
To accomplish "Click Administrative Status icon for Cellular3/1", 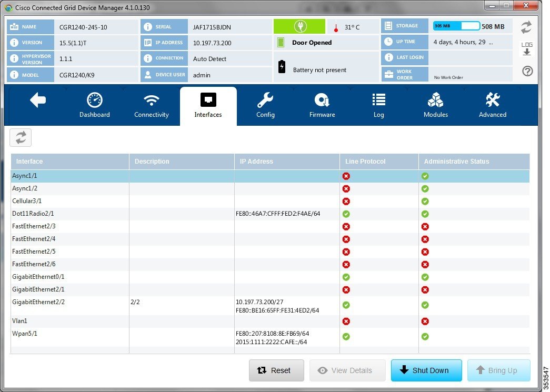I will coord(425,201).
